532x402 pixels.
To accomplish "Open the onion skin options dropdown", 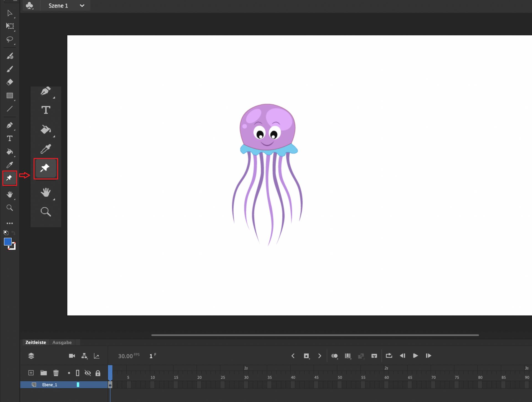I will tap(335, 356).
